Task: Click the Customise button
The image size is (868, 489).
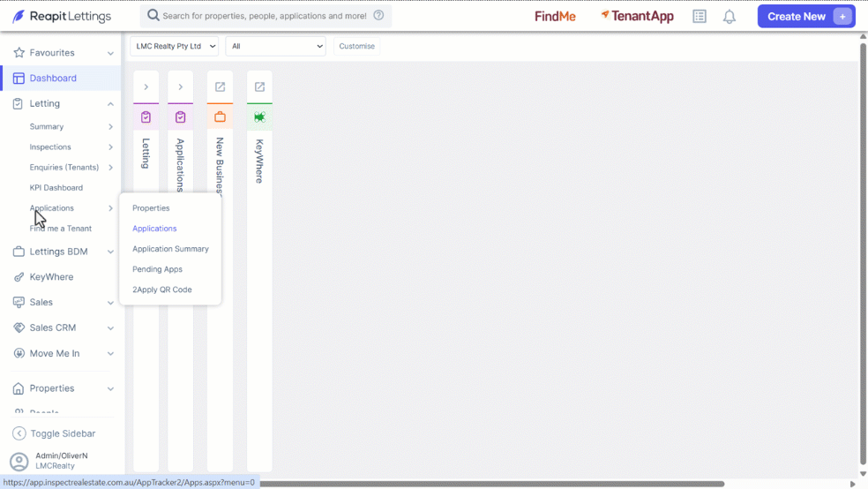Action: pyautogui.click(x=357, y=46)
